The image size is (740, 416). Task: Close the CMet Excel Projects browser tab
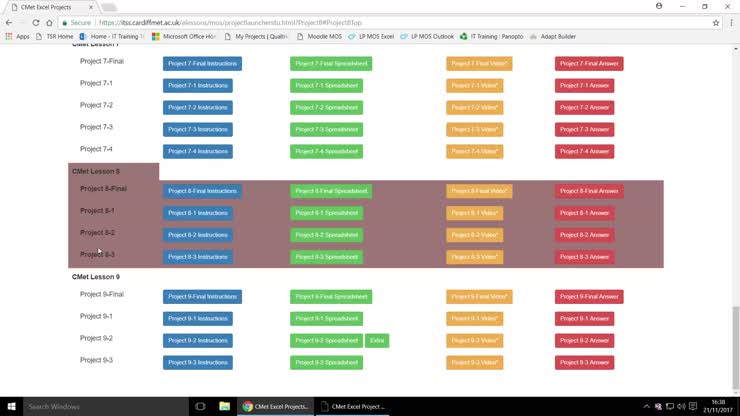click(91, 7)
